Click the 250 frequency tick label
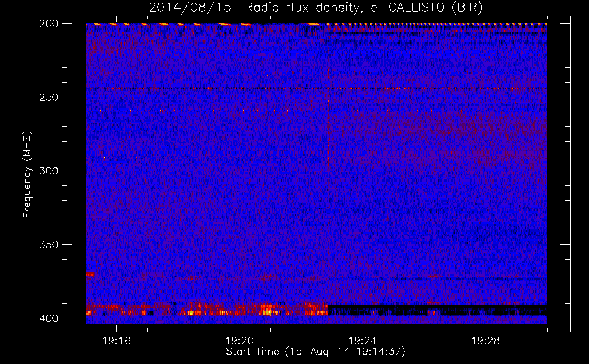This screenshot has width=589, height=364. [x=49, y=97]
